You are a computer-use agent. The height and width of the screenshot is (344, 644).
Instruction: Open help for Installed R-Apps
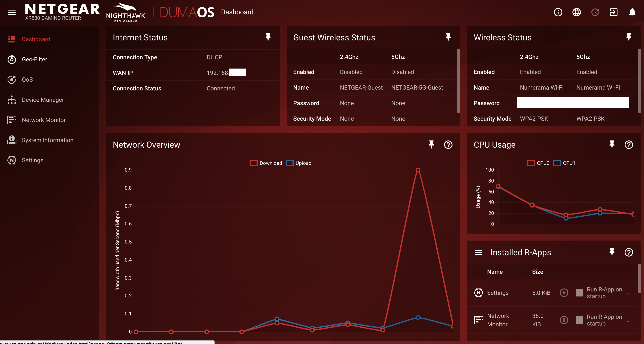[x=628, y=252]
